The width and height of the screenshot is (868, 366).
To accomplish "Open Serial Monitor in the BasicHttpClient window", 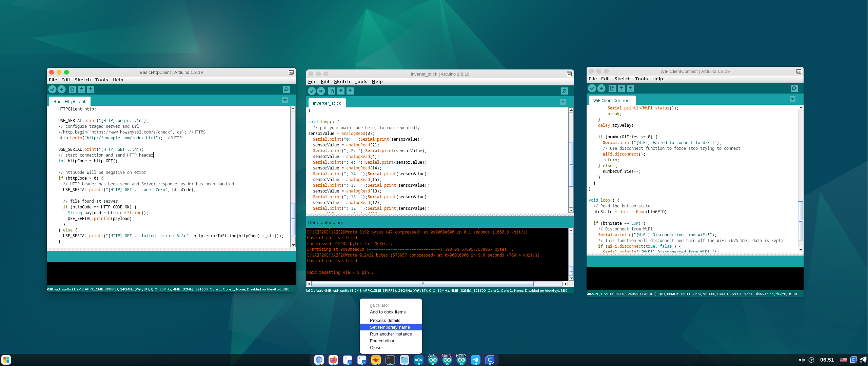I will pos(287,89).
